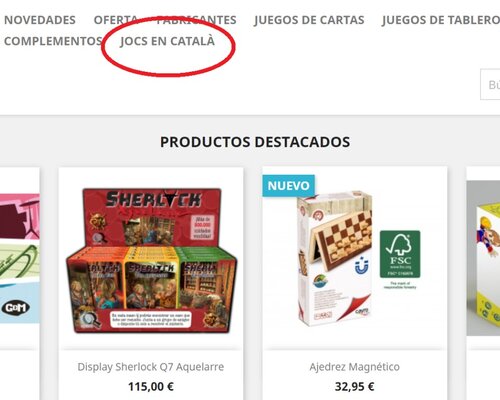Click the NUEVO badge on chess product

289,186
